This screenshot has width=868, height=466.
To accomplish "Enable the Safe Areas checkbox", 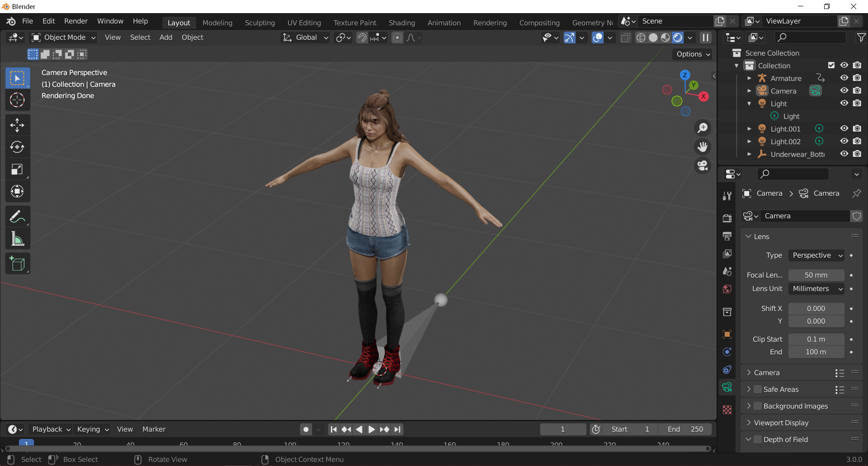I will coord(758,389).
